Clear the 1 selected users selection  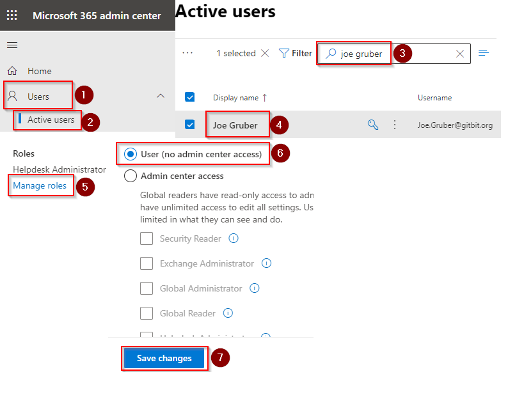pyautogui.click(x=265, y=54)
